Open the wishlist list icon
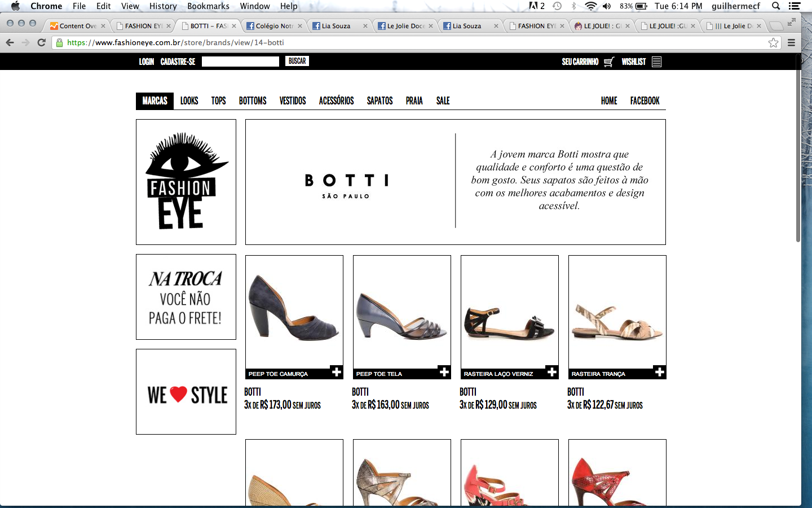This screenshot has height=508, width=812. point(656,62)
